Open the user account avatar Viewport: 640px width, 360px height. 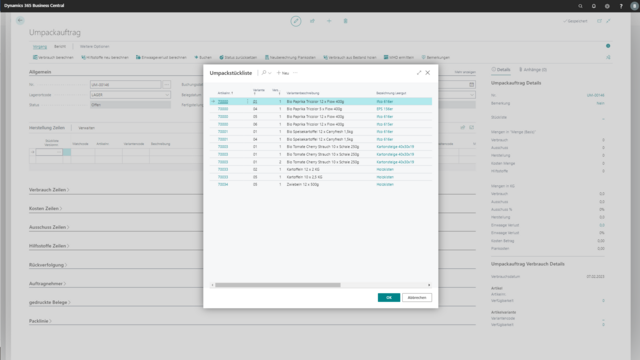click(634, 6)
